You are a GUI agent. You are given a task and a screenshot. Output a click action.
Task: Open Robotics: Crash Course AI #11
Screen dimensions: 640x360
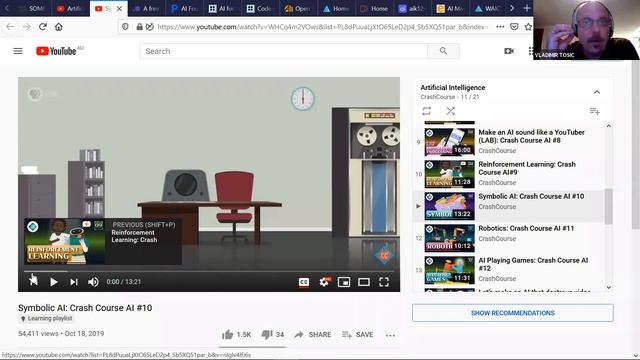(526, 228)
